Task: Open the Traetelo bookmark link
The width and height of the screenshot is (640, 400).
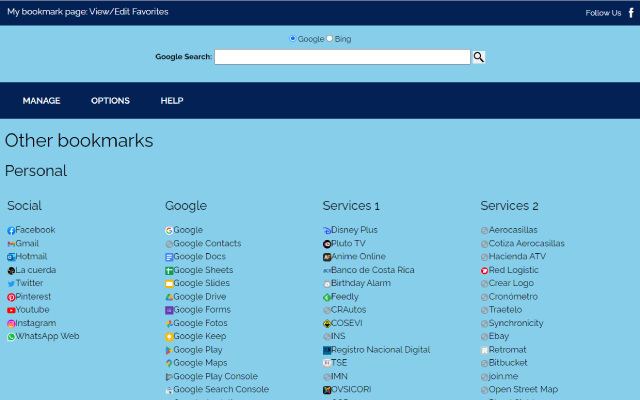Action: 505,310
